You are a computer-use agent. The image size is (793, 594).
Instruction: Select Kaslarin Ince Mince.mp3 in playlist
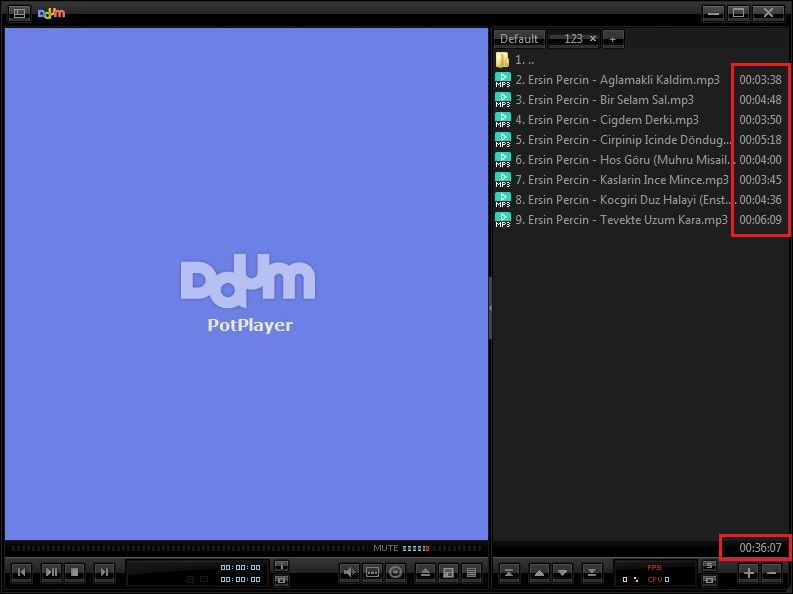639,179
